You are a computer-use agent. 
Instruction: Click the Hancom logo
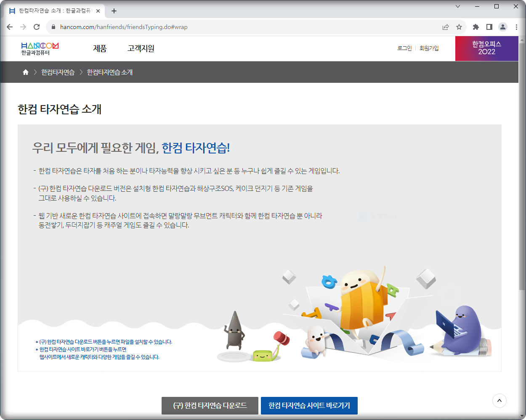pos(40,49)
